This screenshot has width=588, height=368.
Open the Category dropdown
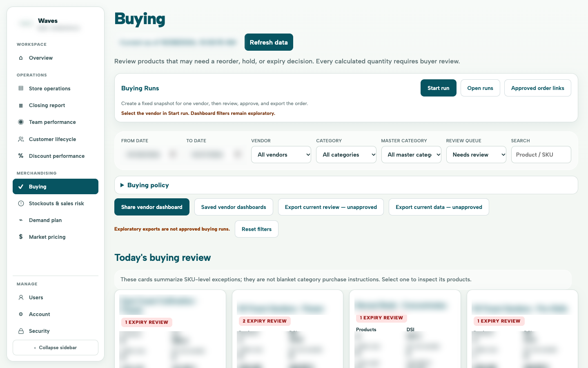tap(346, 155)
